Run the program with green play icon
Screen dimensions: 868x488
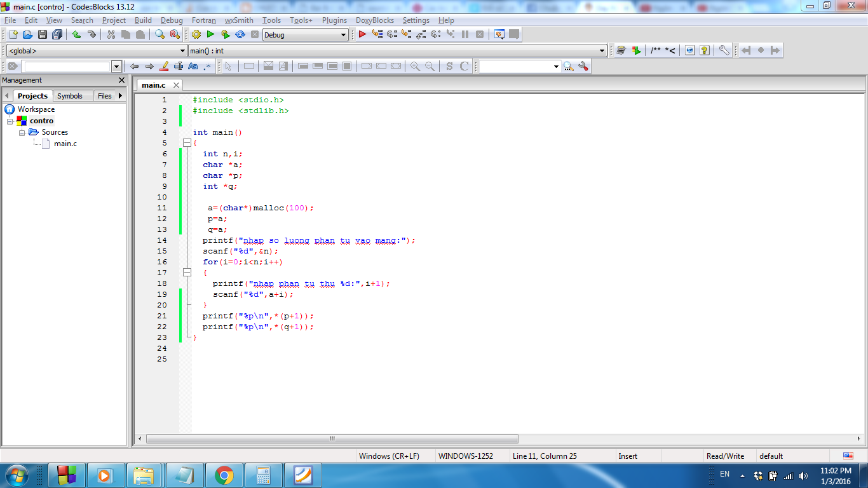tap(210, 34)
